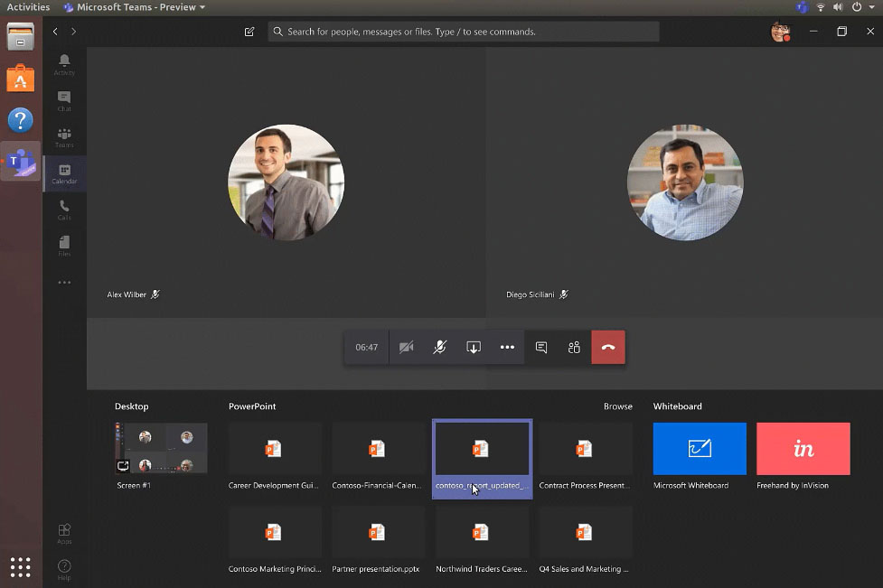This screenshot has height=588, width=883.
Task: Open more actions in meeting controls
Action: point(507,347)
